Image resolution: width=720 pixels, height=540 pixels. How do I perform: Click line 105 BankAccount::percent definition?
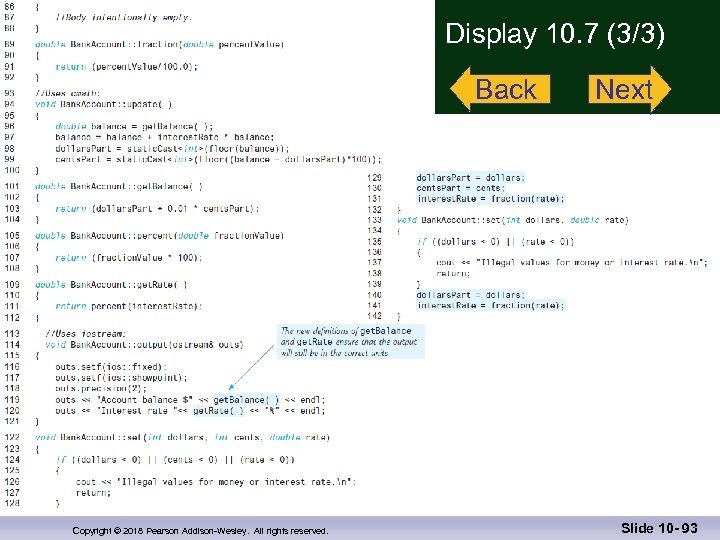(159, 236)
